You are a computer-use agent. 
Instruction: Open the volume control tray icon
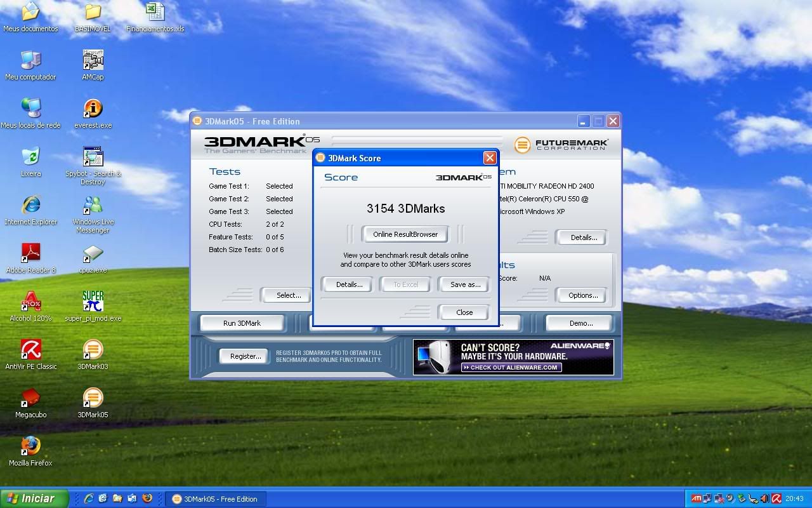coord(763,498)
